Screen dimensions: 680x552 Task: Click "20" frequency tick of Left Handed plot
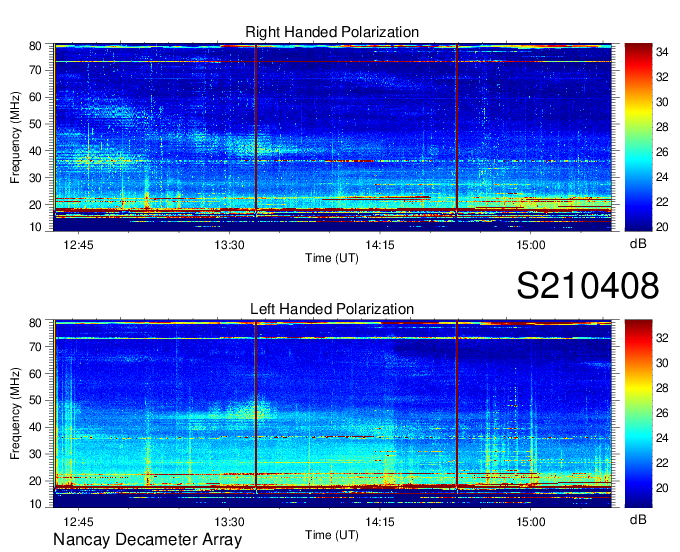(x=35, y=481)
